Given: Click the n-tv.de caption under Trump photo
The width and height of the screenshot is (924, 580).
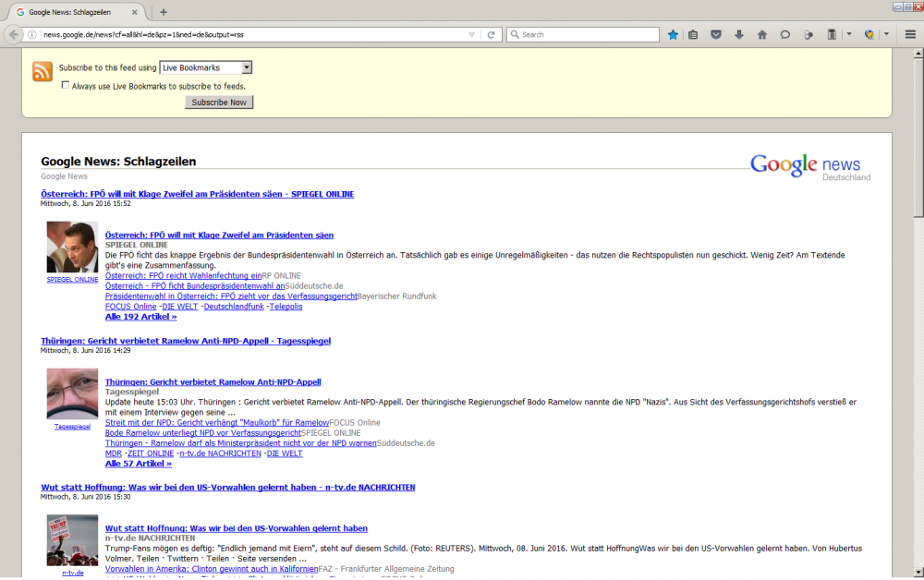Looking at the screenshot, I should coord(72,573).
